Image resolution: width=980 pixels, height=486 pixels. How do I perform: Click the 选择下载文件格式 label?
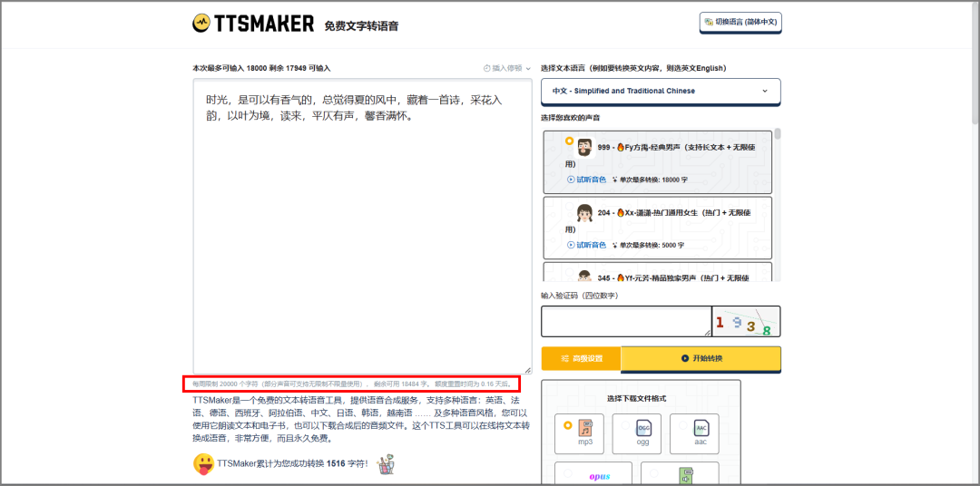pos(636,399)
